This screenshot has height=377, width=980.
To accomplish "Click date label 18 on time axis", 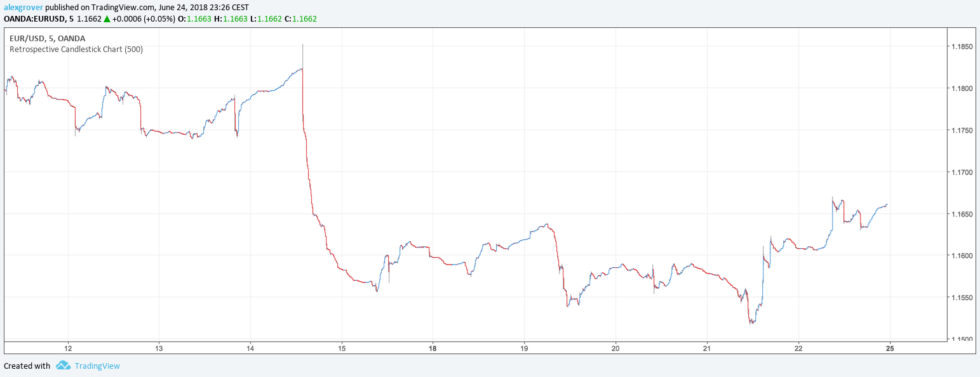I will click(x=433, y=348).
